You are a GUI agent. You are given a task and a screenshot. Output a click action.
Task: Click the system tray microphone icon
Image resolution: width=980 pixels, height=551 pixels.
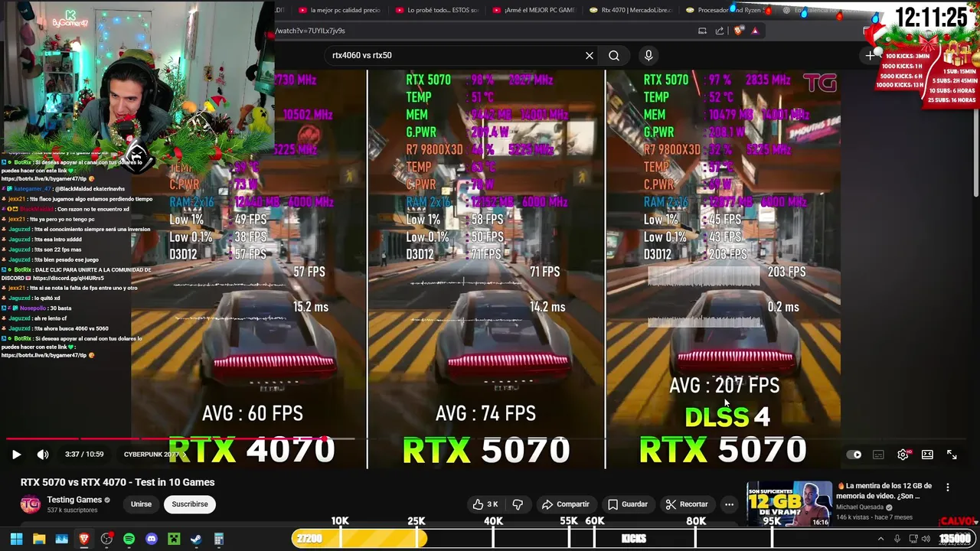[x=897, y=539]
